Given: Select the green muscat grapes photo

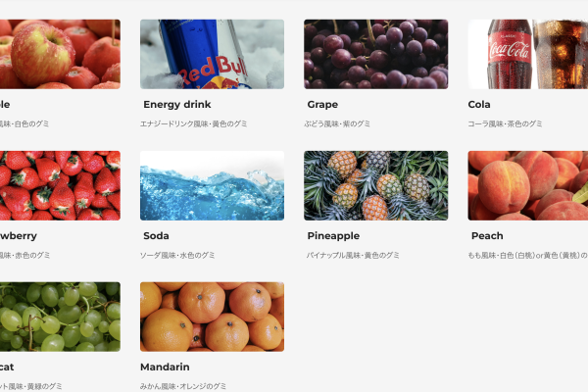Looking at the screenshot, I should [x=60, y=317].
